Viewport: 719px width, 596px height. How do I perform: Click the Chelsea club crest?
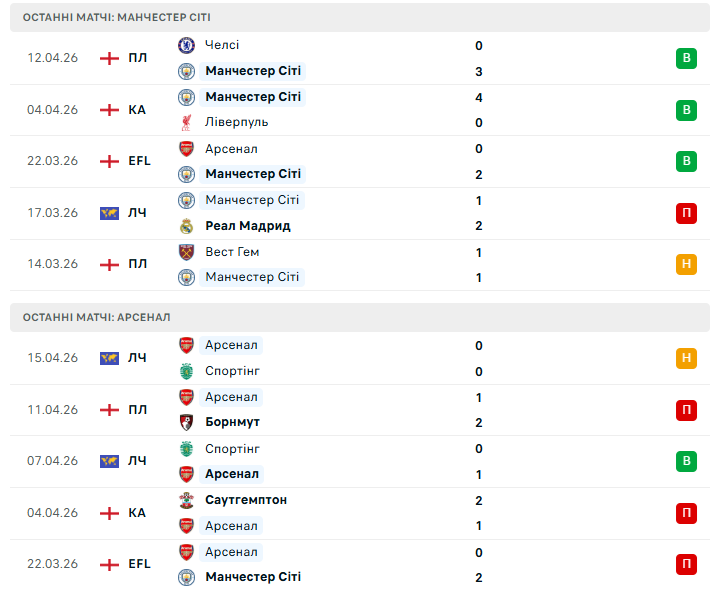pyautogui.click(x=186, y=45)
